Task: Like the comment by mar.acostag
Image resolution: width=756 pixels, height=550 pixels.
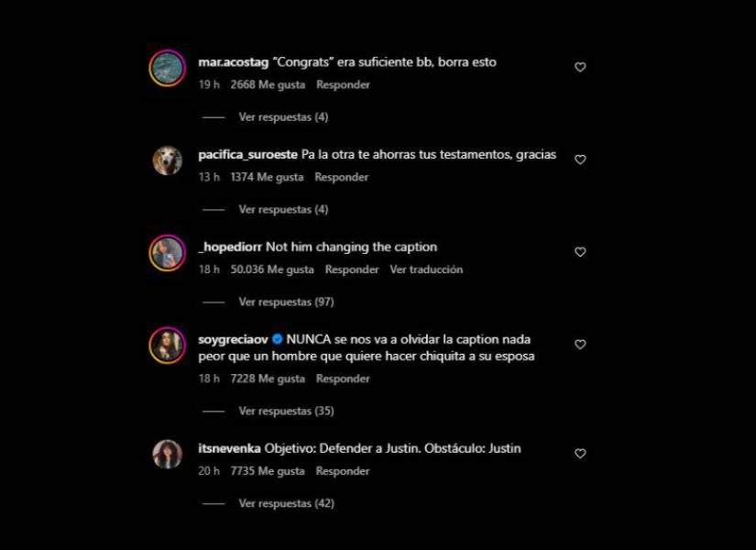Action: click(580, 67)
